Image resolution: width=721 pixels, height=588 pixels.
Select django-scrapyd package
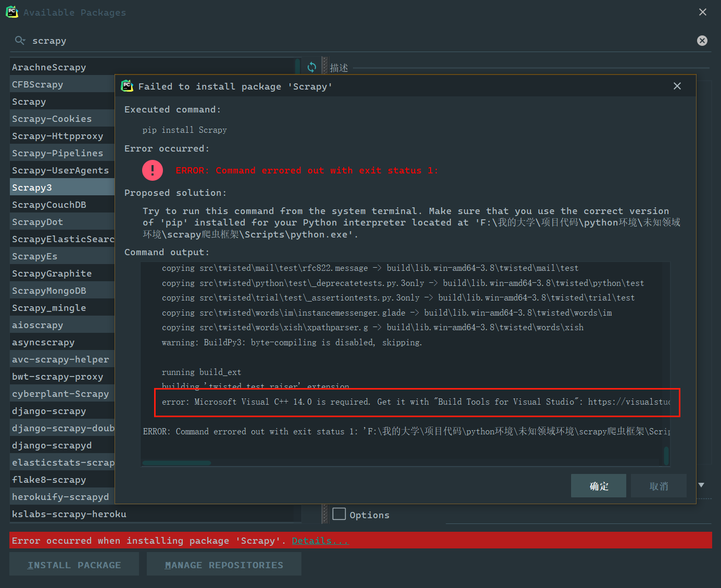[62, 445]
